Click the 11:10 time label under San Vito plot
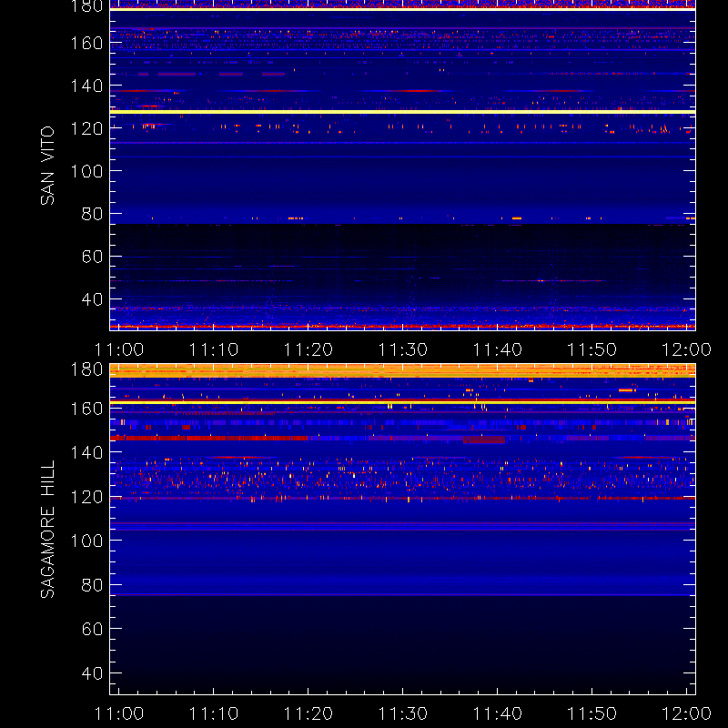Viewport: 728px width, 728px height. click(x=214, y=349)
